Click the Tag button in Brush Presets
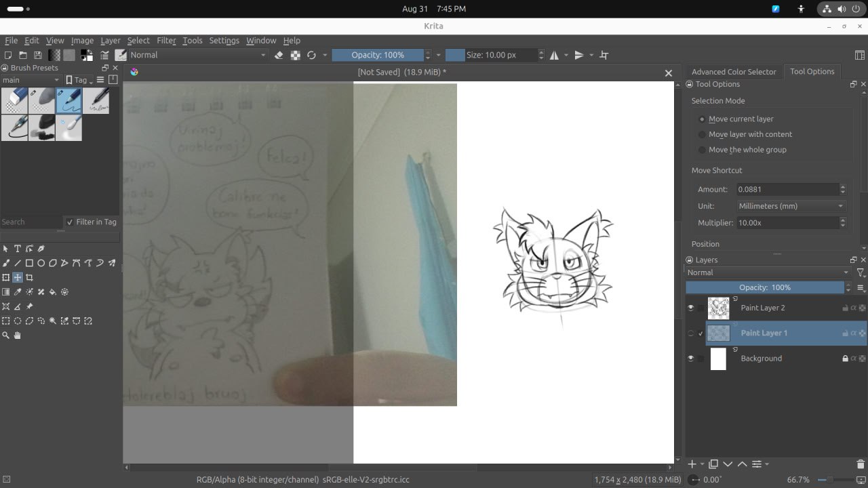 (x=77, y=80)
